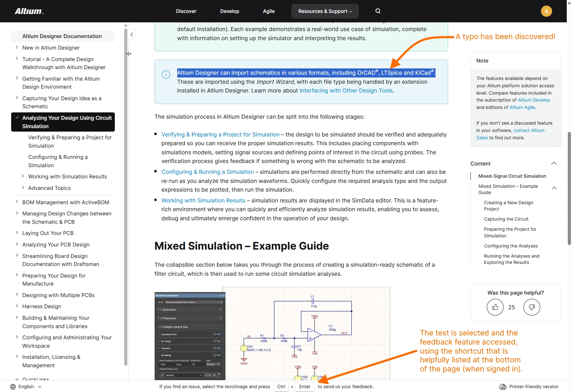Collapse the Content panel chevron
The image size is (572, 392).
(x=554, y=163)
